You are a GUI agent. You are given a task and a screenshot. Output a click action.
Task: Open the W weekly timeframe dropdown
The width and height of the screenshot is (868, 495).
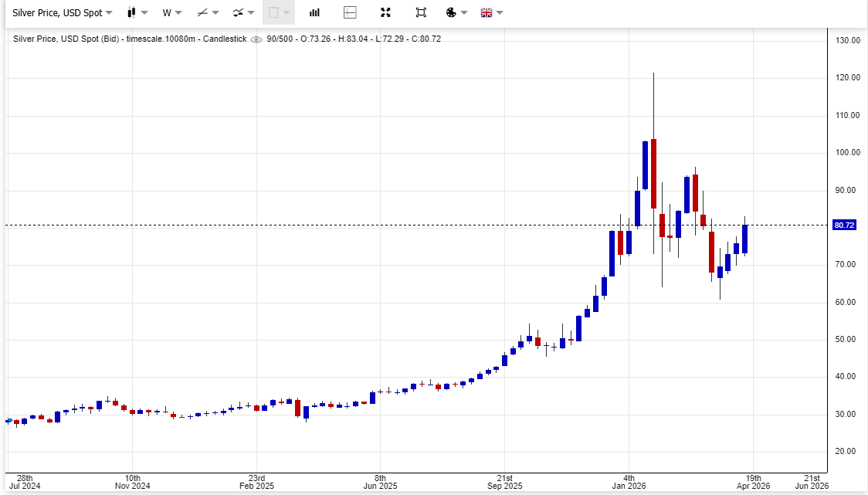tap(171, 12)
